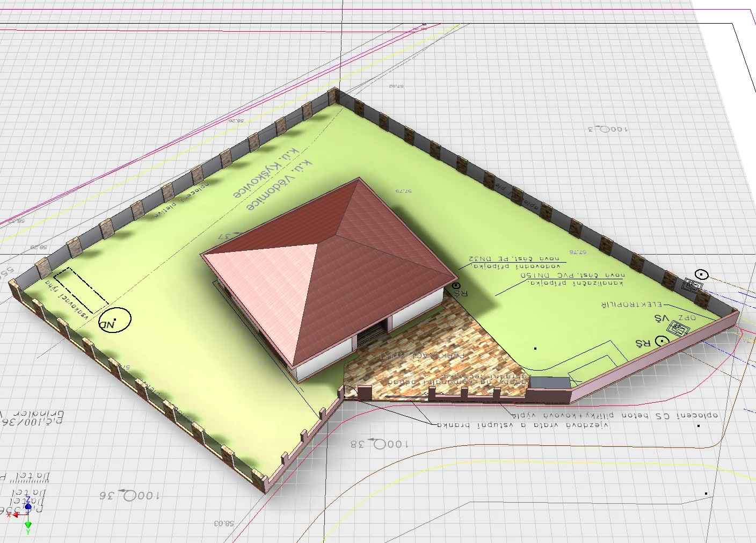
Task: Click the 'oplocení CS beton' fence annotation
Action: point(670,415)
